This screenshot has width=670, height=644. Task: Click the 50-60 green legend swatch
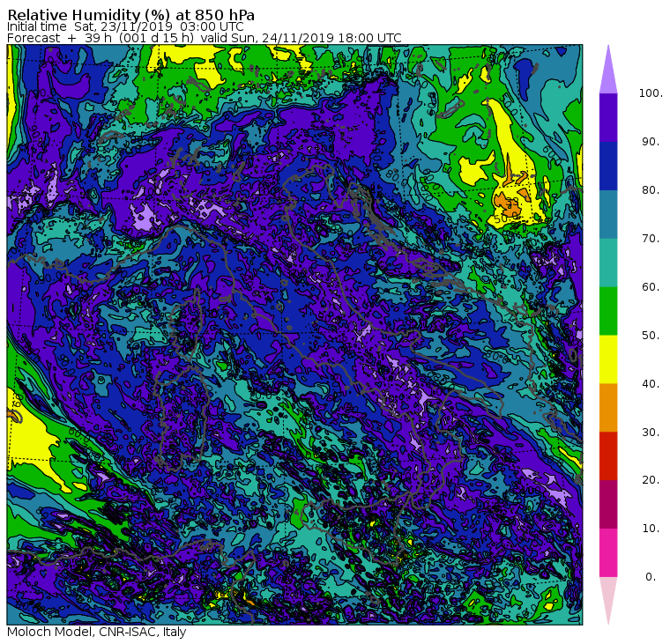pyautogui.click(x=608, y=311)
